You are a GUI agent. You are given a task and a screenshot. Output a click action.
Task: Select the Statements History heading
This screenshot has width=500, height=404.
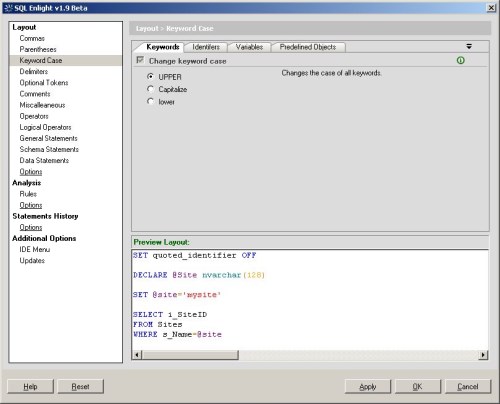pos(45,216)
